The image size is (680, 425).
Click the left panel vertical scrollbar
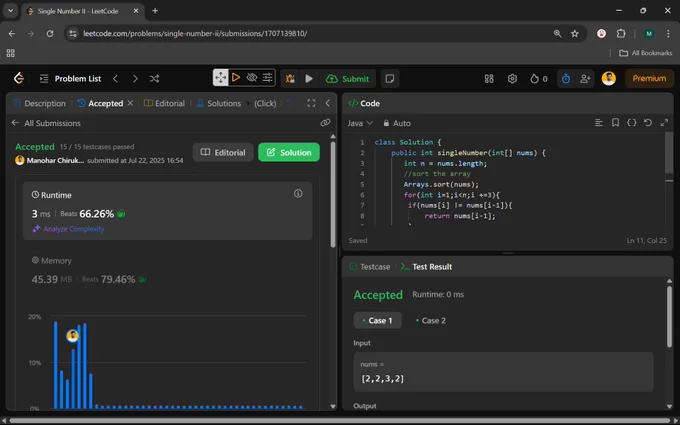click(333, 195)
